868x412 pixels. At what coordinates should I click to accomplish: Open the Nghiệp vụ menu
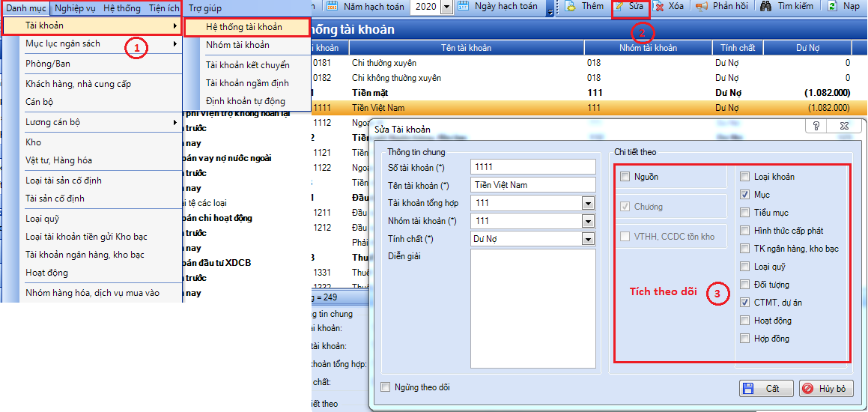click(74, 8)
